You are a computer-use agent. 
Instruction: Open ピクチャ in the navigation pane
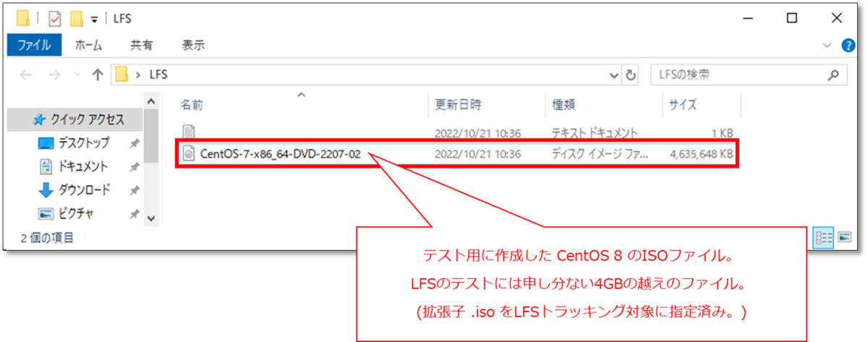(75, 214)
